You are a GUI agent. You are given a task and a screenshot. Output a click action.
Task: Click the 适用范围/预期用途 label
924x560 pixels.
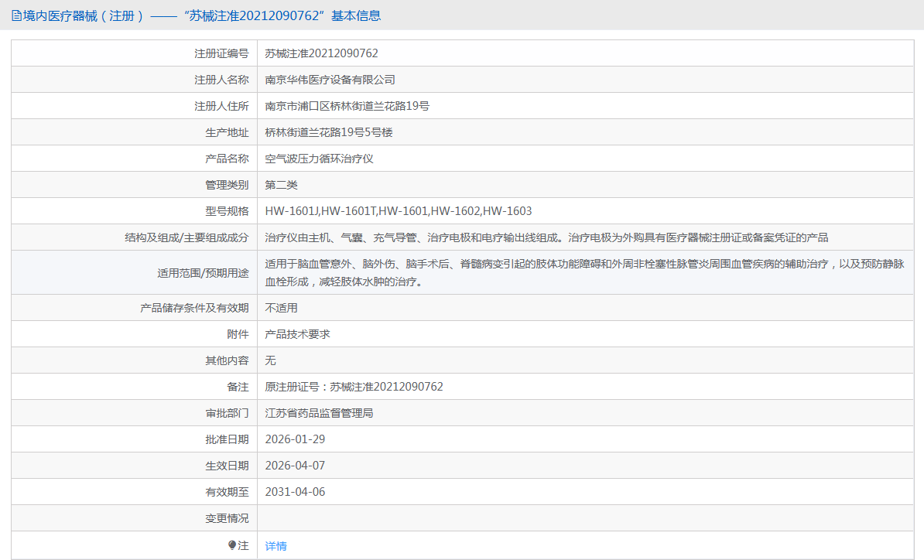[x=203, y=272]
